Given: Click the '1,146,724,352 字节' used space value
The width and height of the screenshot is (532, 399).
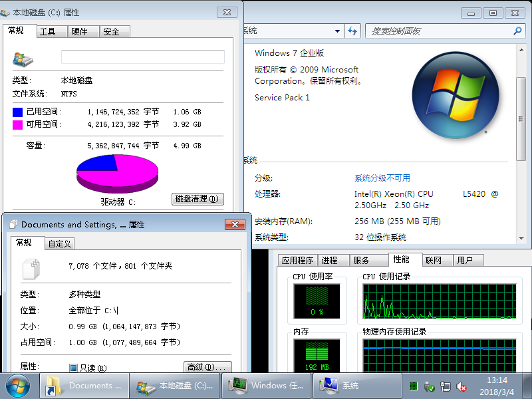Looking at the screenshot, I should point(123,112).
